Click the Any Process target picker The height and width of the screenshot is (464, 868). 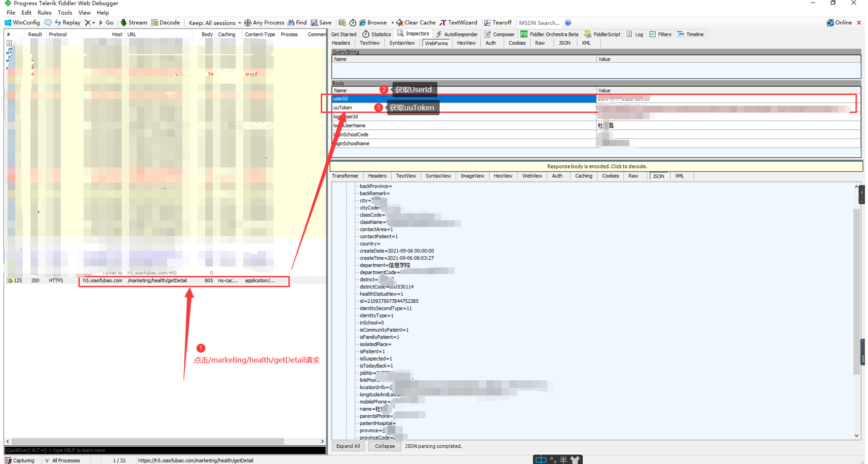tap(265, 23)
